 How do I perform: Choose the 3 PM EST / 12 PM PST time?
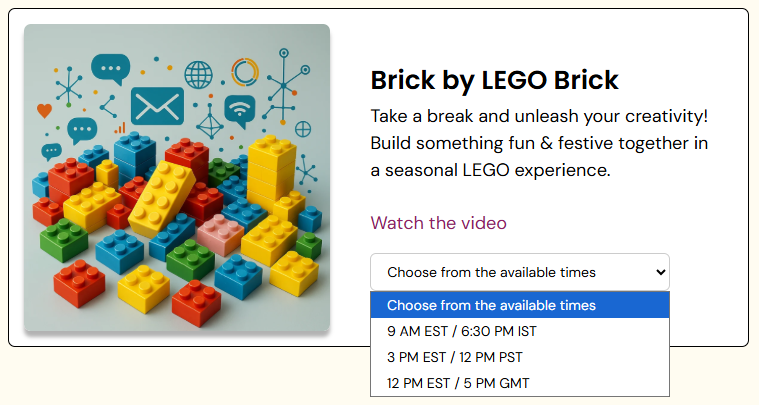click(x=454, y=357)
